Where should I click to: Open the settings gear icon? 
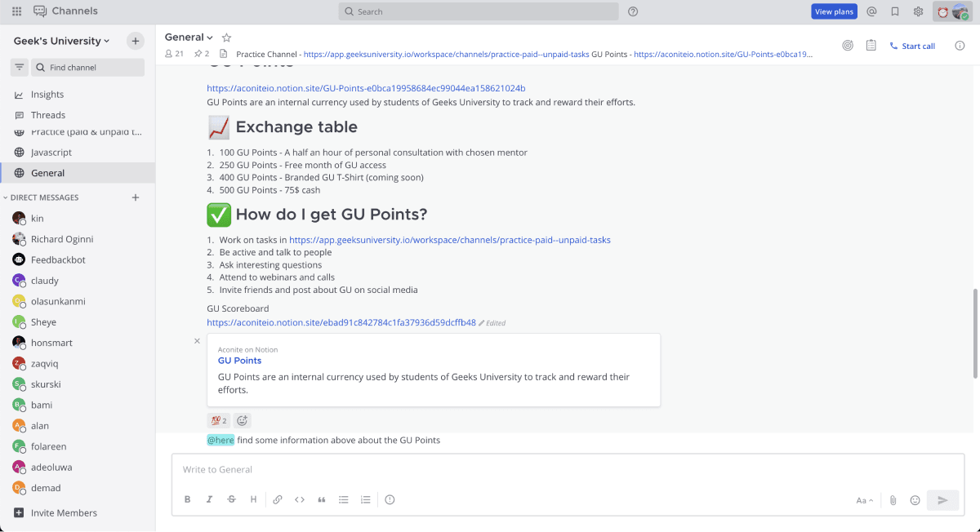[x=919, y=11]
